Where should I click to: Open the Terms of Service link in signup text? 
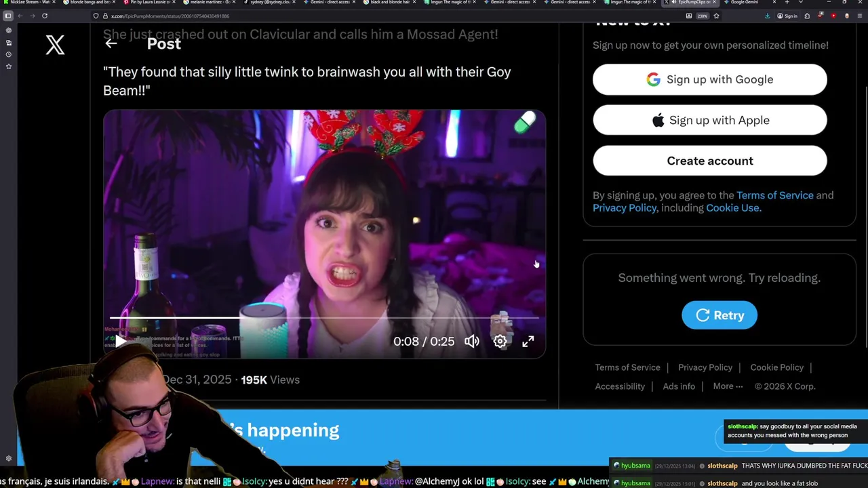tap(774, 195)
